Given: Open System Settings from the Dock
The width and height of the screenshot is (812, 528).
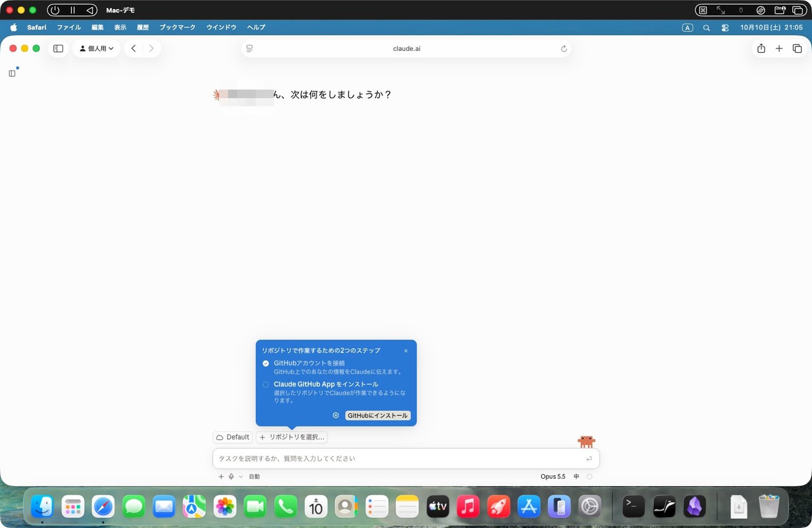Looking at the screenshot, I should tap(590, 507).
